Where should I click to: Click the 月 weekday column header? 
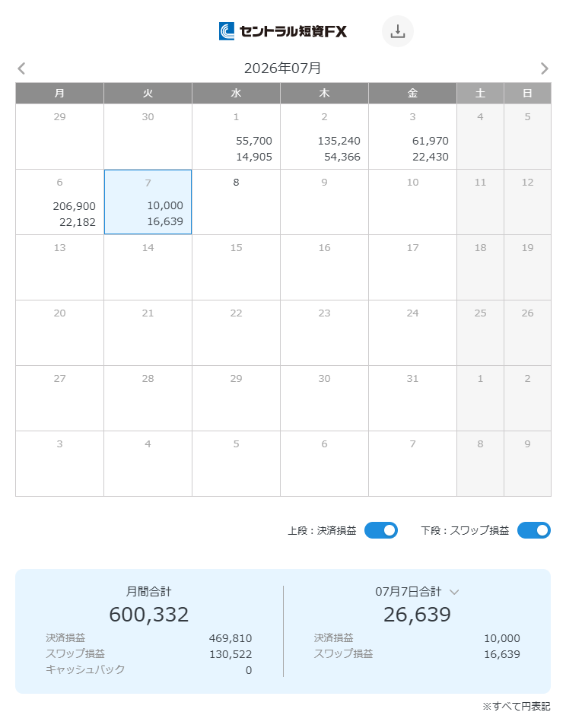point(60,94)
